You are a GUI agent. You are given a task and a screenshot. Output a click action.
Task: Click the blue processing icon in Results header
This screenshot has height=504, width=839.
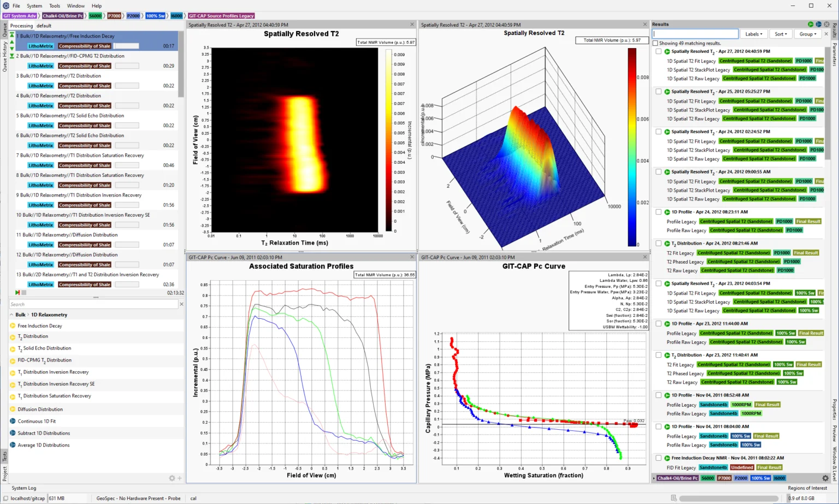pos(818,25)
